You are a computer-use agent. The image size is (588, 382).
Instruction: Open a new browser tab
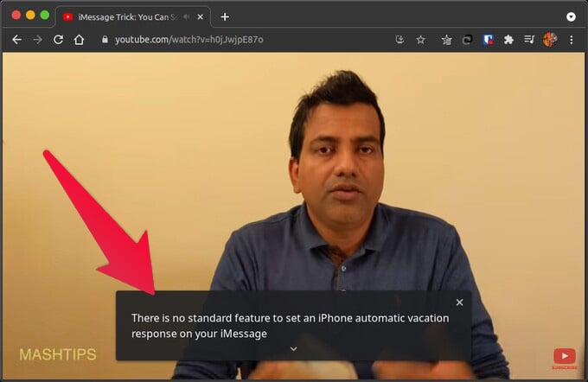click(225, 17)
